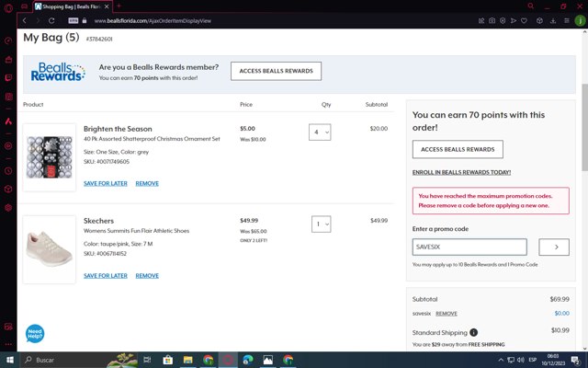Viewport: 588px width, 368px height.
Task: Focus the promo code field with SAVESIX
Action: [469, 247]
